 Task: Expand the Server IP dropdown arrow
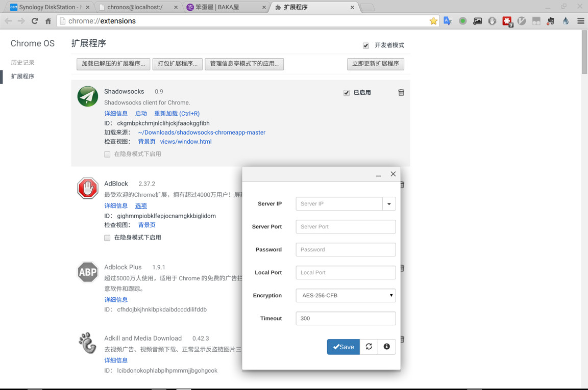coord(389,204)
